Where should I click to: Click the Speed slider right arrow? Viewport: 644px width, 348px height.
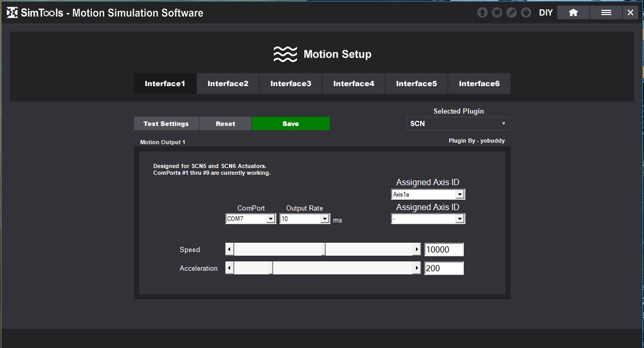pos(417,249)
